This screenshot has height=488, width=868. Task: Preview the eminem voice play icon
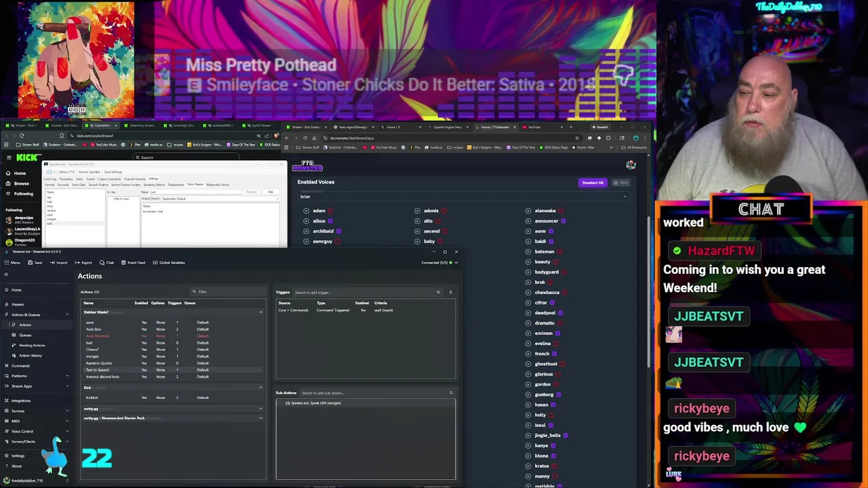(528, 333)
